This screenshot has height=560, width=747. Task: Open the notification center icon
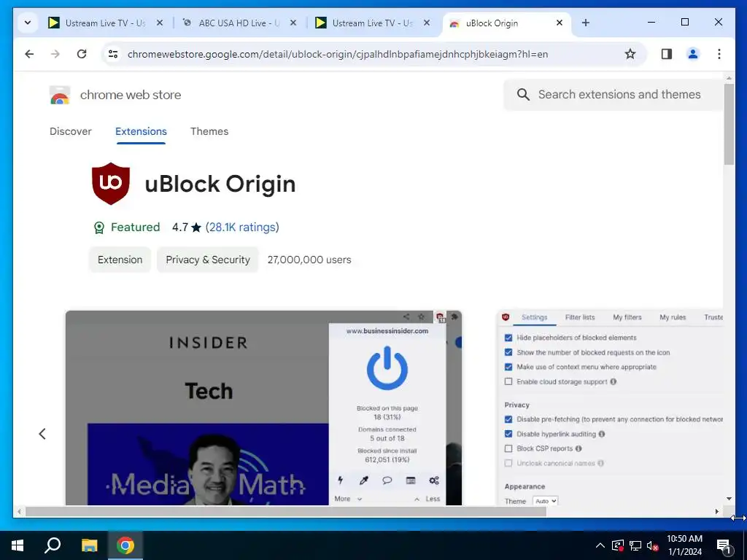click(724, 545)
